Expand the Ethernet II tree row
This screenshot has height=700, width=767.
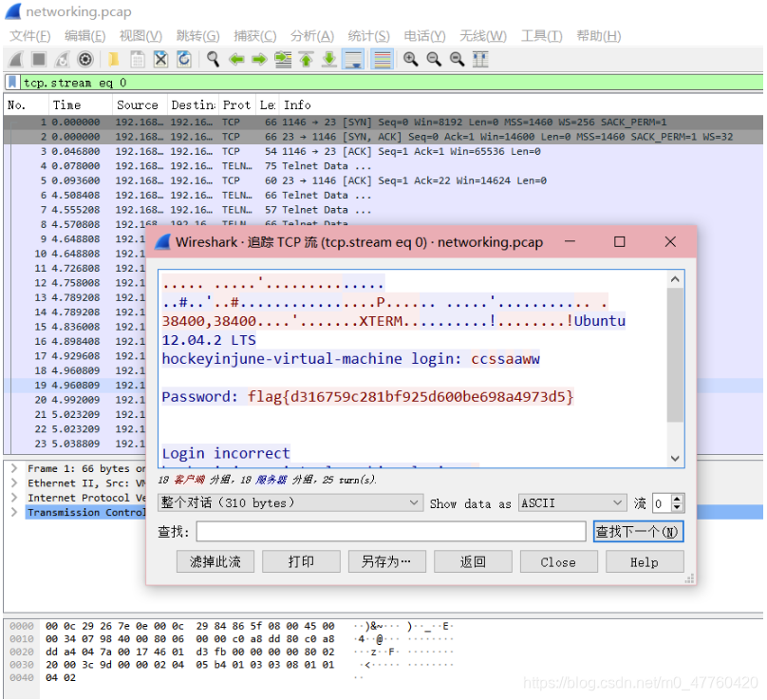14,482
